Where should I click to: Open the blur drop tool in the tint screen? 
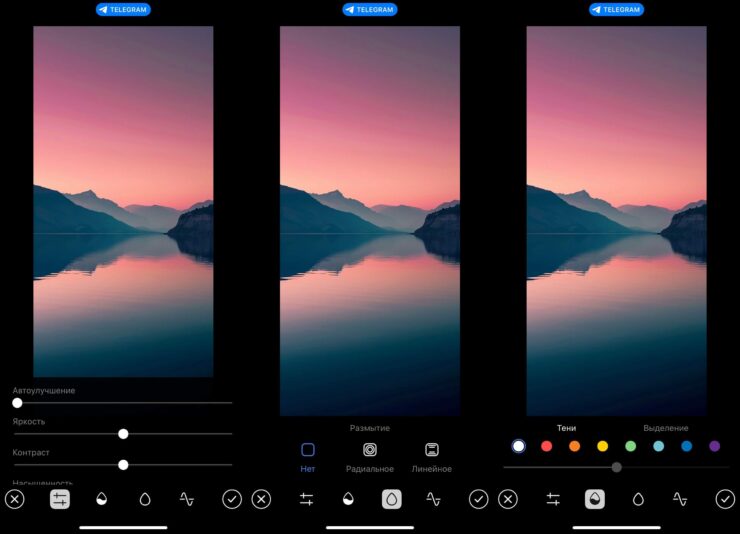pyautogui.click(x=638, y=499)
